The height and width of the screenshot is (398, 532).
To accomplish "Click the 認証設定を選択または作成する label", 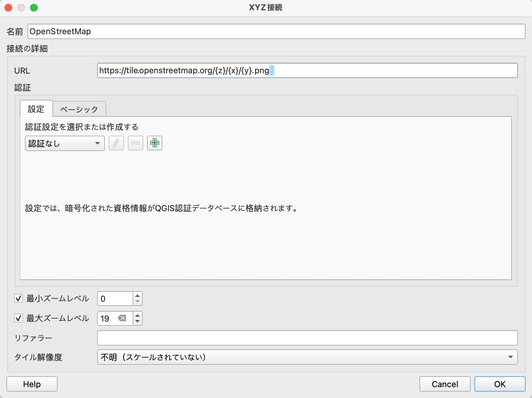I will (x=82, y=127).
